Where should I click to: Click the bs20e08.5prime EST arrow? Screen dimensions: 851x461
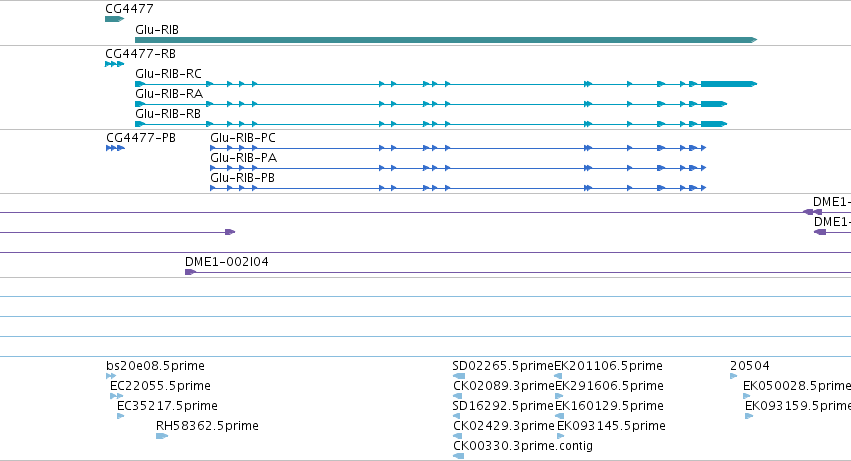[111, 376]
